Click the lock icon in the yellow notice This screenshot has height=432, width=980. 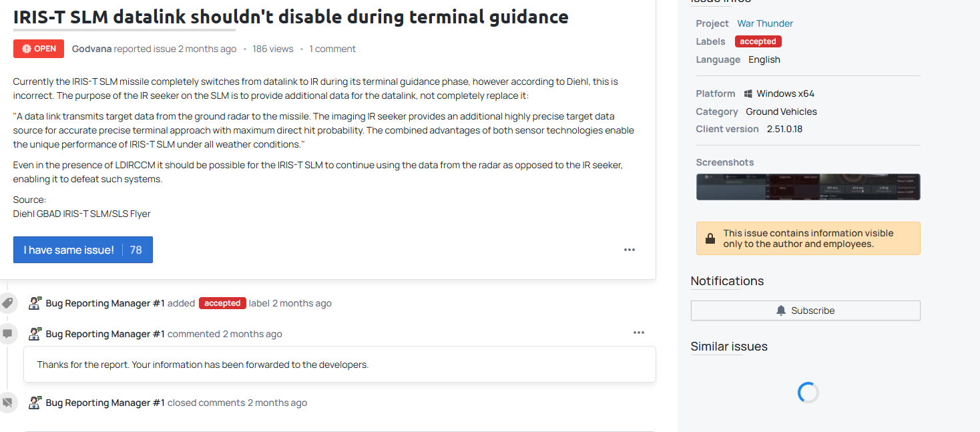pyautogui.click(x=710, y=238)
